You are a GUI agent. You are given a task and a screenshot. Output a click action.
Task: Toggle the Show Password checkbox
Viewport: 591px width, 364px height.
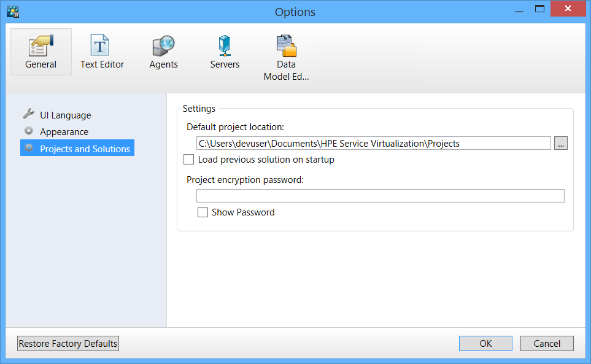click(x=203, y=212)
